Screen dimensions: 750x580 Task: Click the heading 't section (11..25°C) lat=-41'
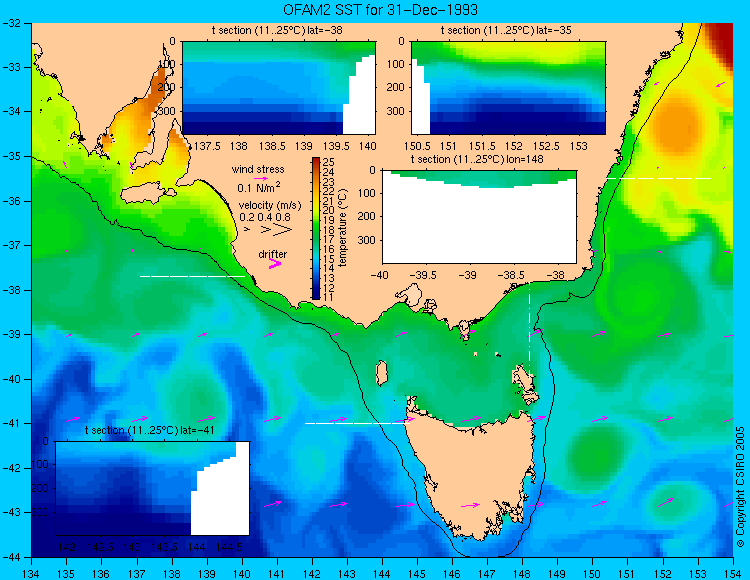point(150,430)
